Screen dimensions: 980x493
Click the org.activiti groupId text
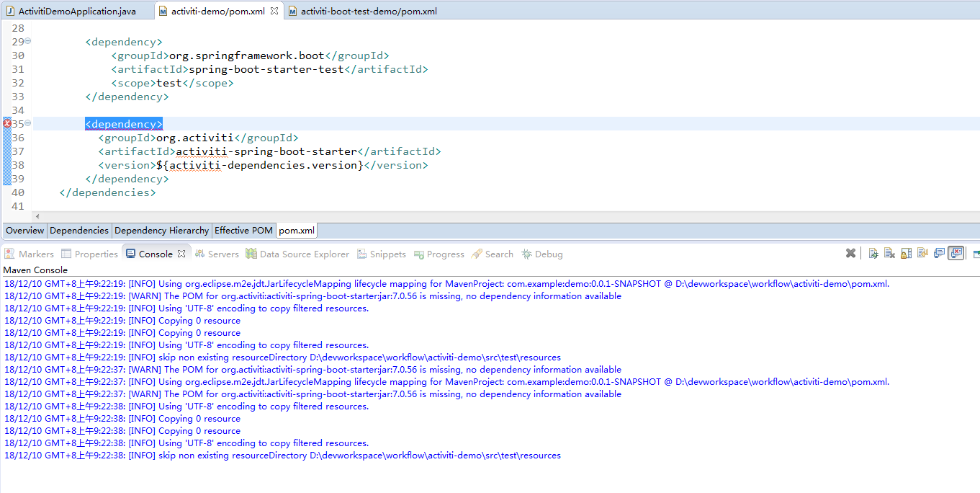195,138
